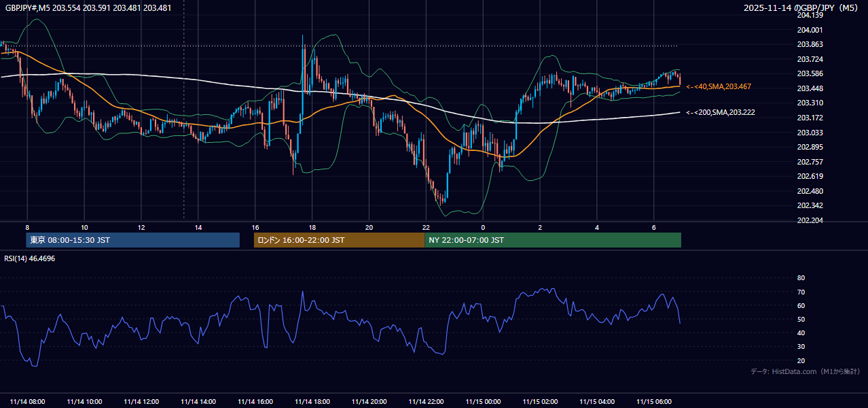Click the '<-<200,SMA,203.222' indicator label
This screenshot has width=868, height=408.
tap(721, 112)
